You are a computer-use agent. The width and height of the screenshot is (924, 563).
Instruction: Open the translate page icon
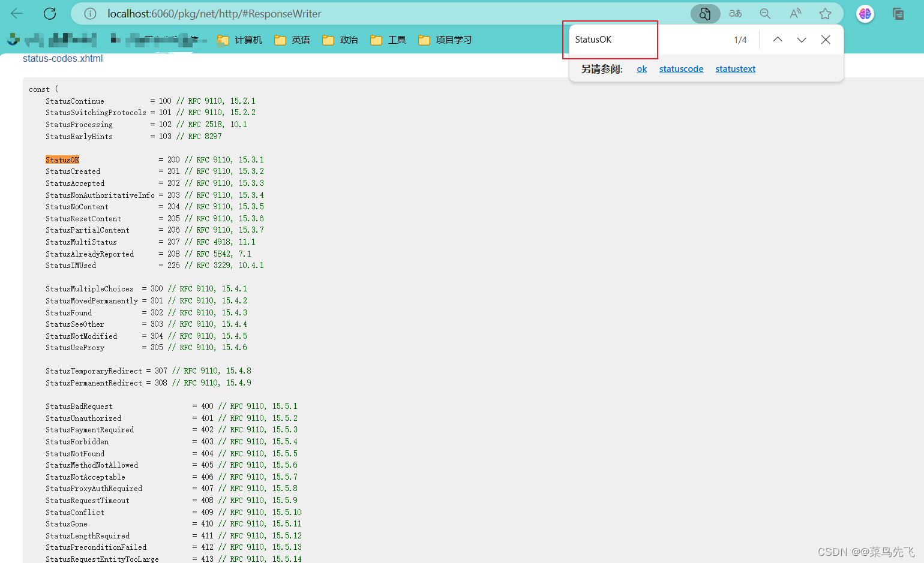[736, 13]
